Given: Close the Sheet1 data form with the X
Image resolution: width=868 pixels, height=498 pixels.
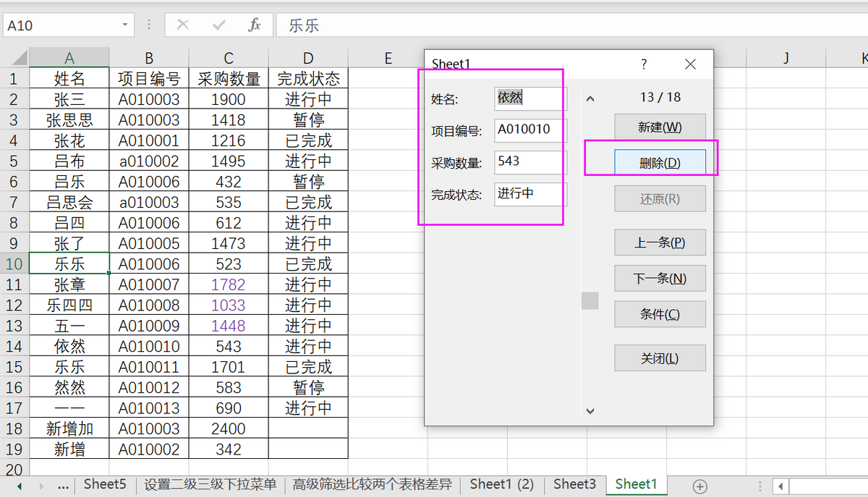Looking at the screenshot, I should (690, 64).
